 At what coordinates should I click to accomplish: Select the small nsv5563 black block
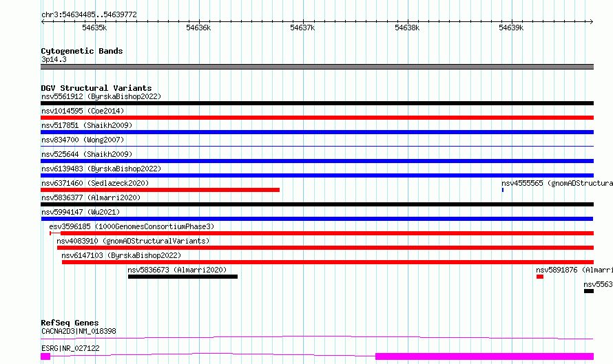pyautogui.click(x=589, y=291)
